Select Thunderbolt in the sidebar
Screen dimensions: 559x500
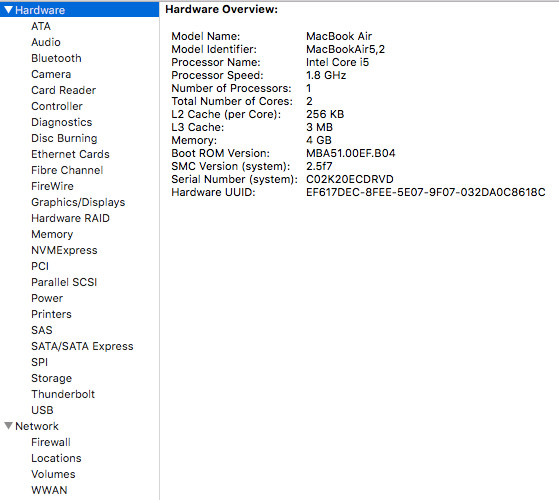(x=63, y=394)
